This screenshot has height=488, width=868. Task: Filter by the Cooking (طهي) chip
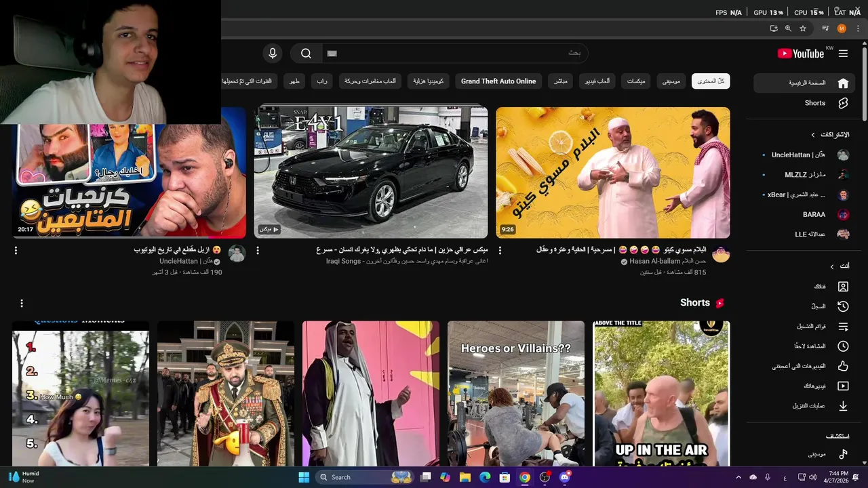point(294,81)
